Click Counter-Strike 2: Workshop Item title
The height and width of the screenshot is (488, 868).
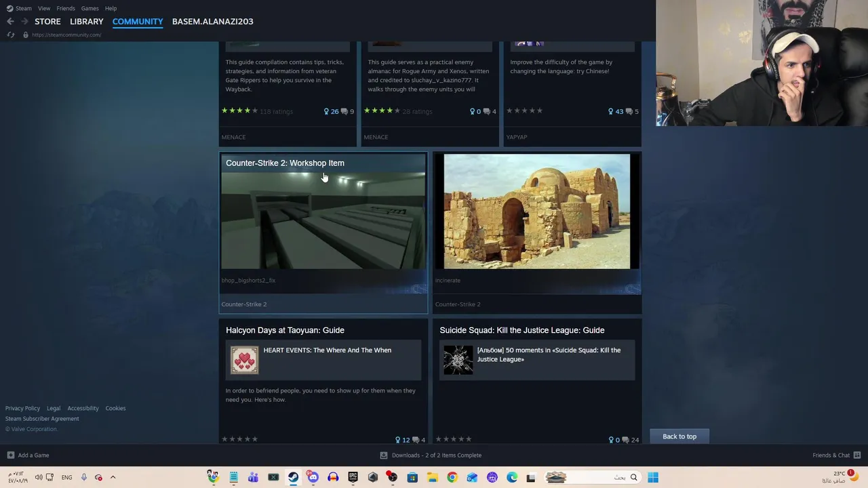pos(285,163)
